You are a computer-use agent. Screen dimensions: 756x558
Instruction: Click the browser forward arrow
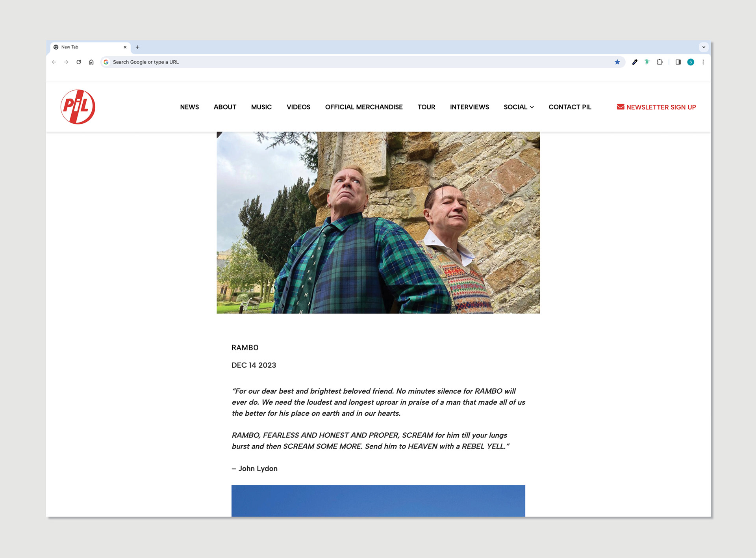(x=66, y=62)
